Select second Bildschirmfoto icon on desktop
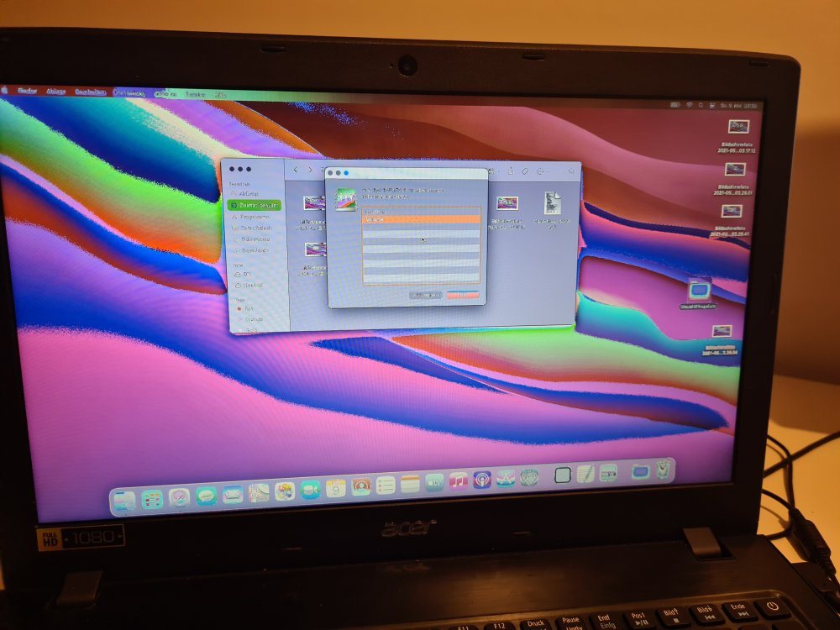The width and height of the screenshot is (840, 630). [x=735, y=170]
